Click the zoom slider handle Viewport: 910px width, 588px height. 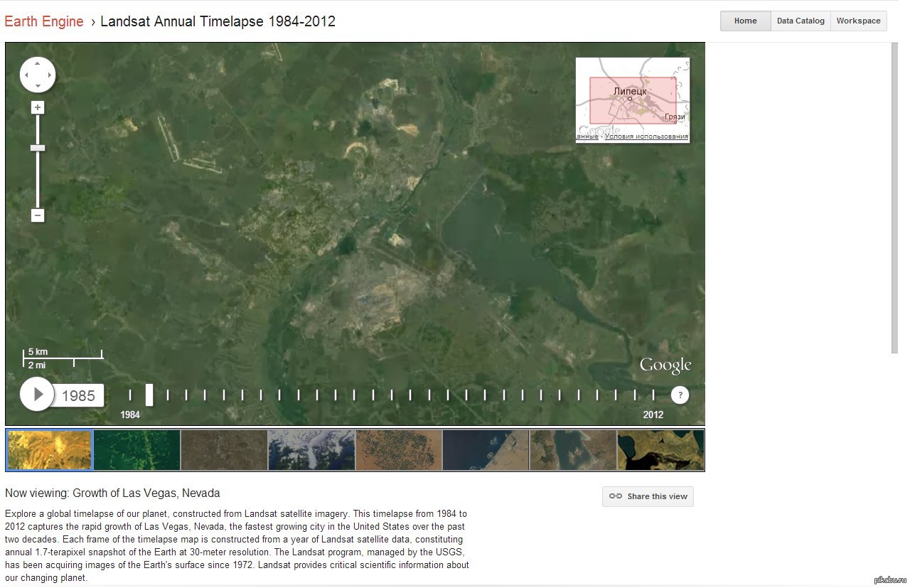pyautogui.click(x=38, y=148)
